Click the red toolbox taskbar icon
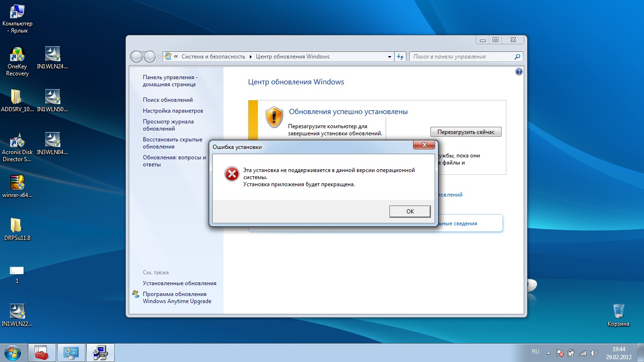 pyautogui.click(x=42, y=353)
